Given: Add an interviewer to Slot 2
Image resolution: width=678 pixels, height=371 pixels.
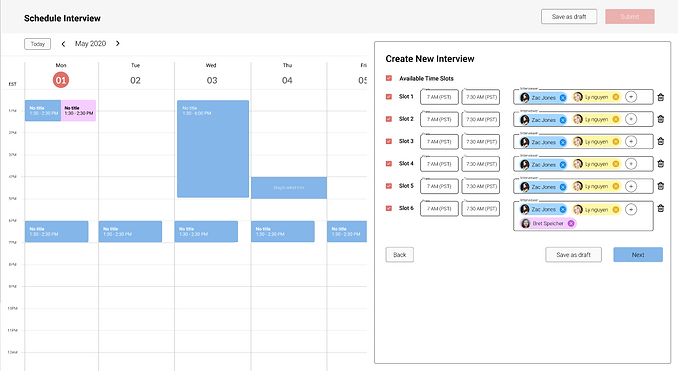Looking at the screenshot, I should [x=631, y=119].
